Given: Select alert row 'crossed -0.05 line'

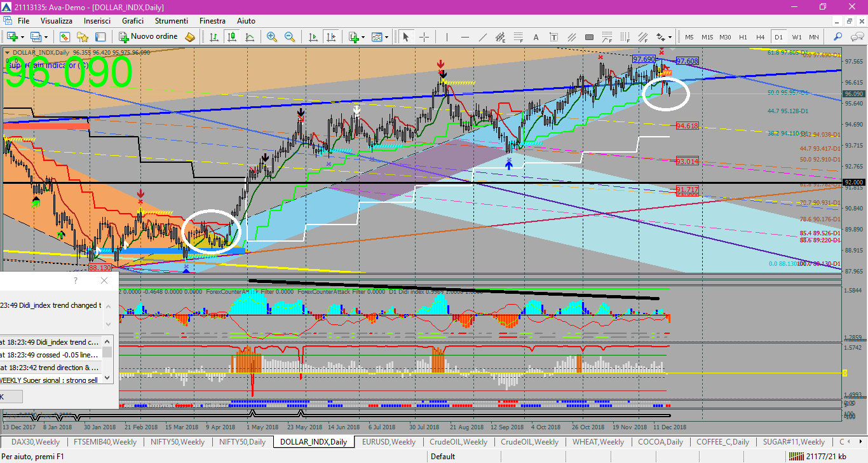Looking at the screenshot, I should coord(51,355).
